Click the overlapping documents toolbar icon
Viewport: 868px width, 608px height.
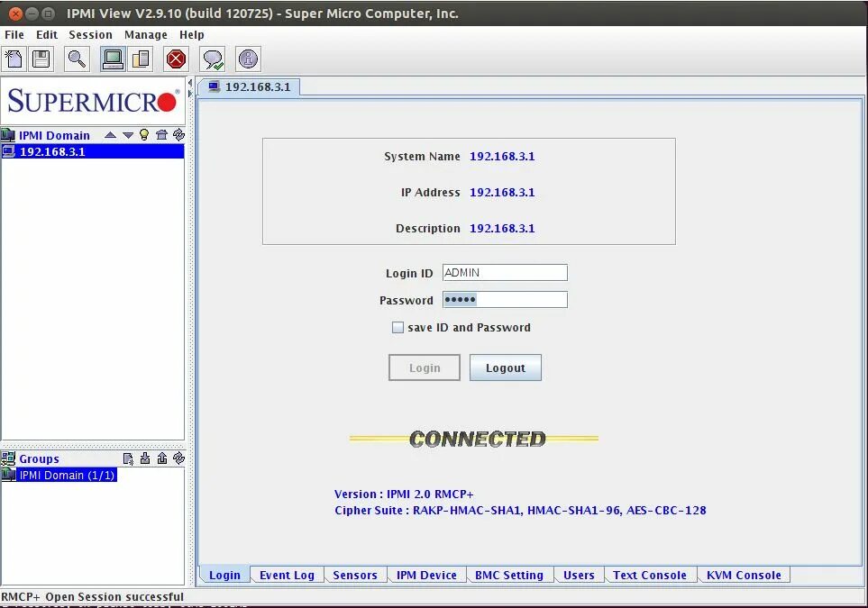[x=141, y=59]
